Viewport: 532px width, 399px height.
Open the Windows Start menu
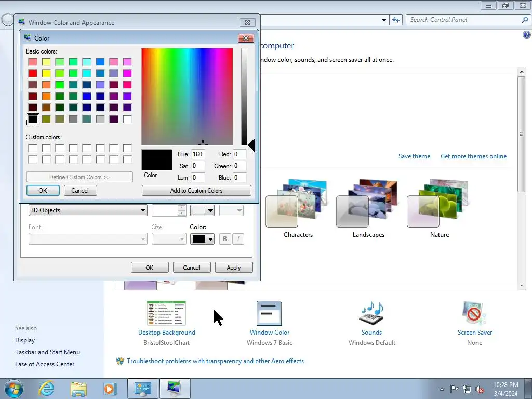[14, 389]
